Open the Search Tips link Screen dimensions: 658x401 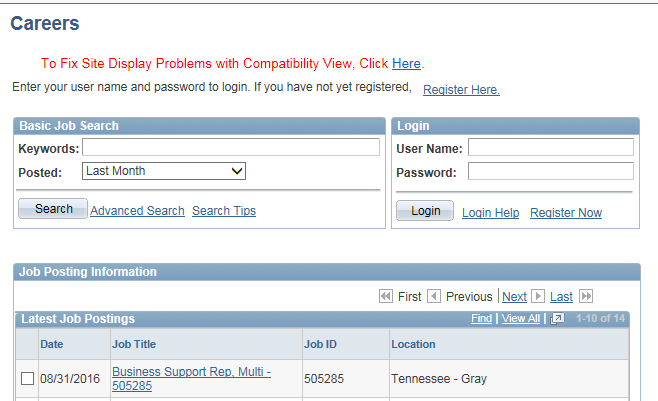tap(224, 211)
